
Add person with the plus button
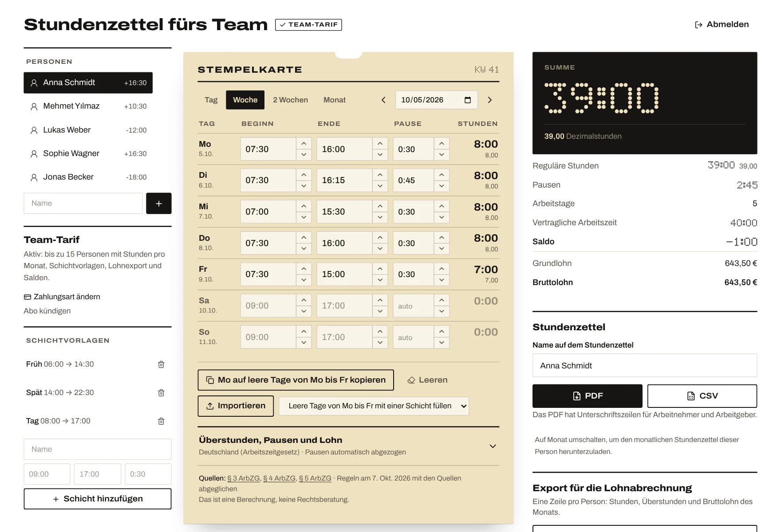pos(159,203)
